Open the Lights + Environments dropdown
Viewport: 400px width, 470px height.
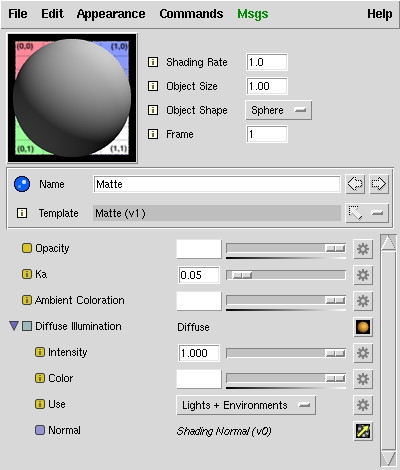pyautogui.click(x=246, y=405)
